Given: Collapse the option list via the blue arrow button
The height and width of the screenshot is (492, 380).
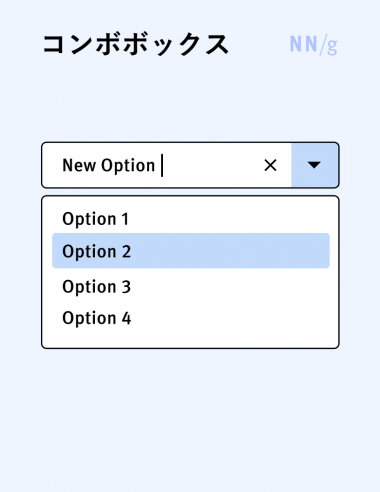Looking at the screenshot, I should 315,165.
